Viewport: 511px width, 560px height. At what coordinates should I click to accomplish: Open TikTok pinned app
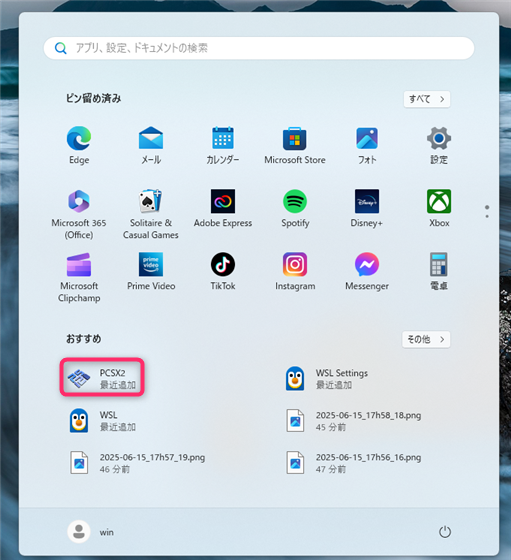click(x=223, y=271)
